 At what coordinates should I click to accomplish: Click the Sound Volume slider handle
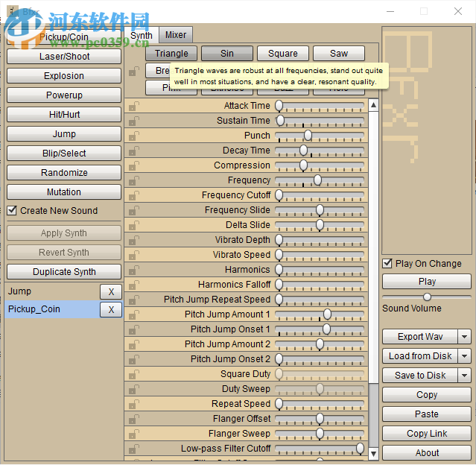point(427,297)
